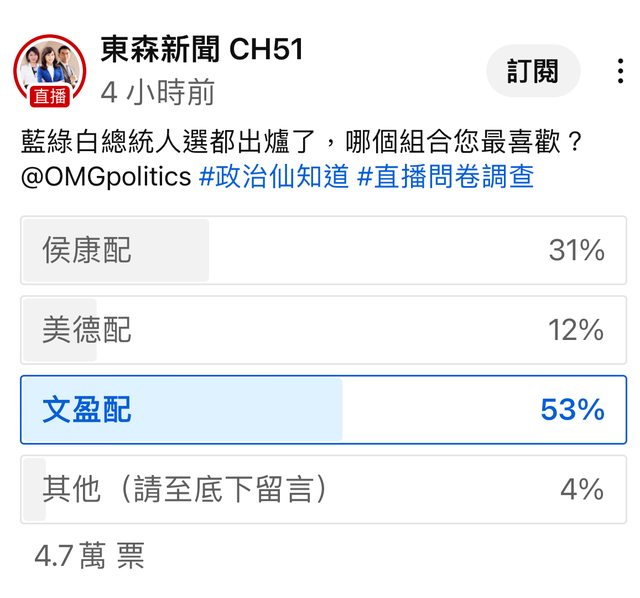The height and width of the screenshot is (598, 640).
Task: Click the 4% poll result figure
Action: tap(582, 489)
